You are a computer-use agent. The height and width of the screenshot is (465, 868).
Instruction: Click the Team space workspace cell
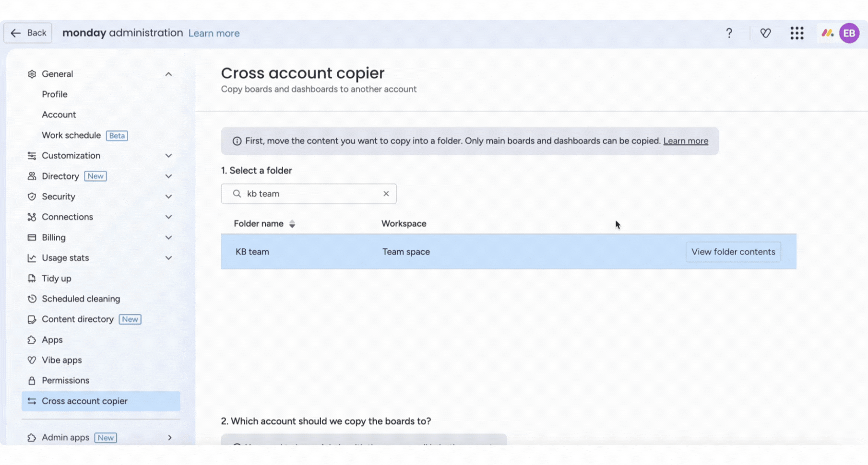click(406, 252)
